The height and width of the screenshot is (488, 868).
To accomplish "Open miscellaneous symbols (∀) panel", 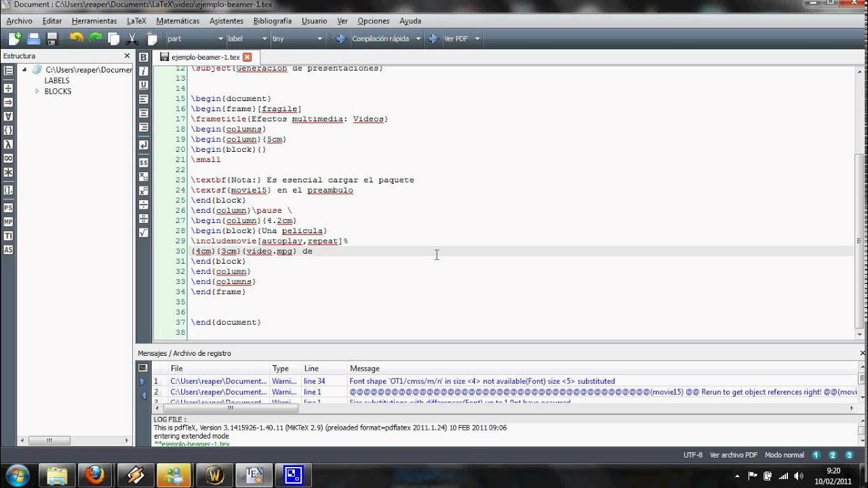I will pos(8,116).
